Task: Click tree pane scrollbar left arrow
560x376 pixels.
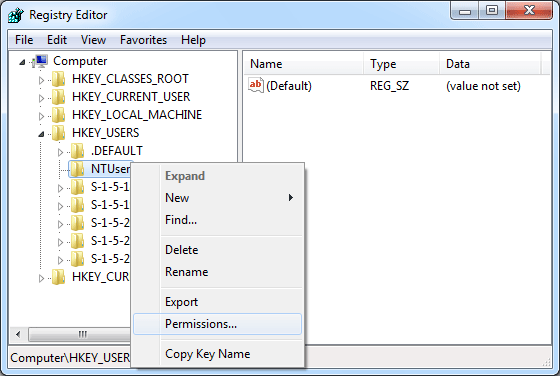Action: tap(18, 334)
